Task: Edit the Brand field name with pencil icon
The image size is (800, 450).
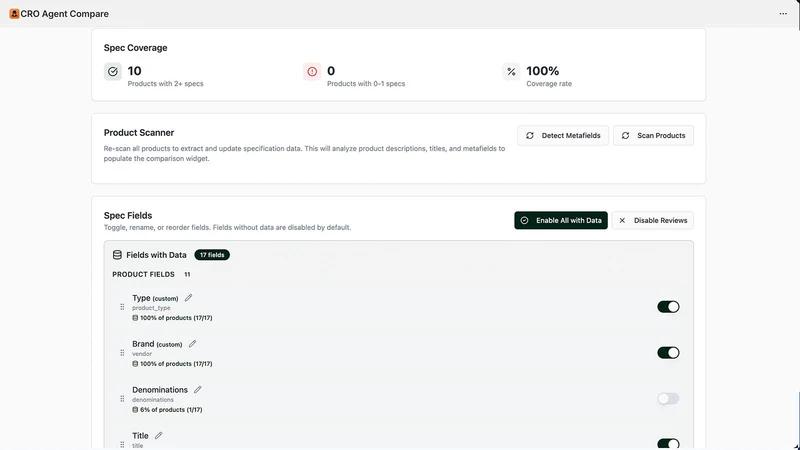Action: (x=192, y=344)
